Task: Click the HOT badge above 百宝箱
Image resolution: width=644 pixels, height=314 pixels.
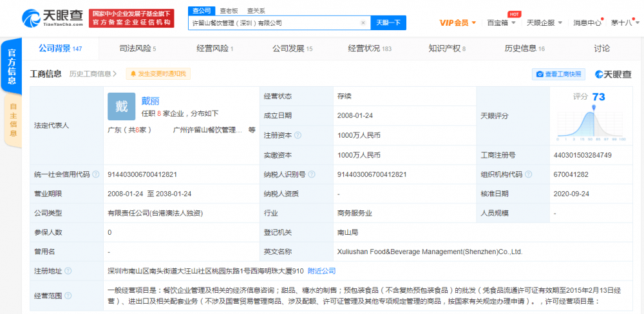Action: pos(513,14)
